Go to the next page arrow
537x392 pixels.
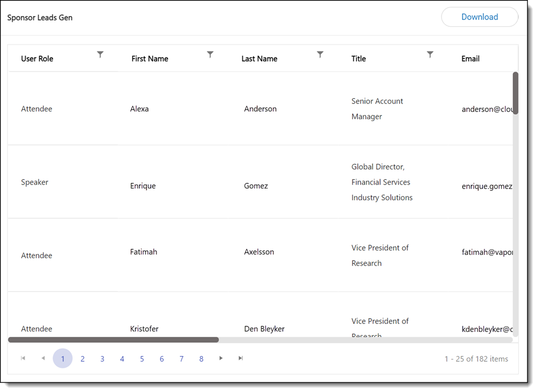click(x=221, y=358)
